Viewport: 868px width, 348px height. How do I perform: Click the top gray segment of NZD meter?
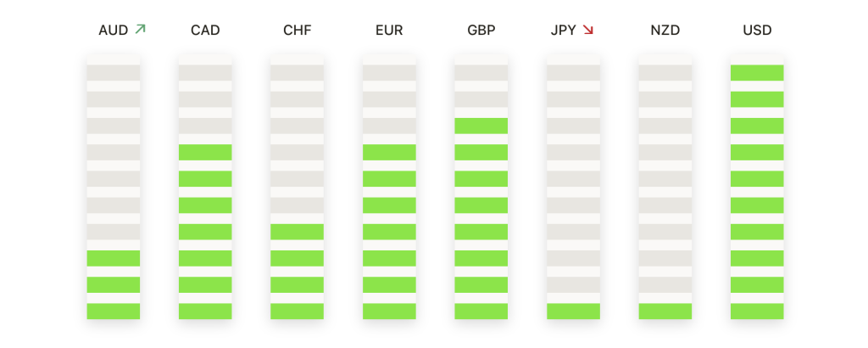[665, 73]
